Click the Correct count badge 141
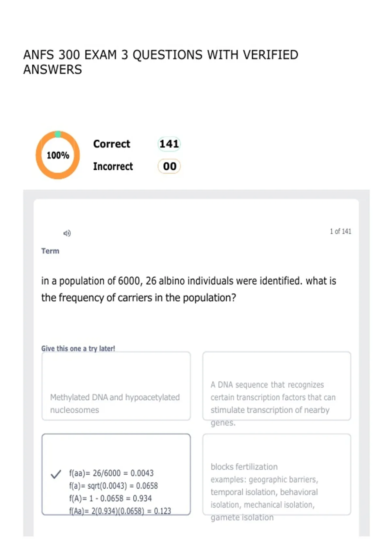The width and height of the screenshot is (392, 556). point(169,144)
